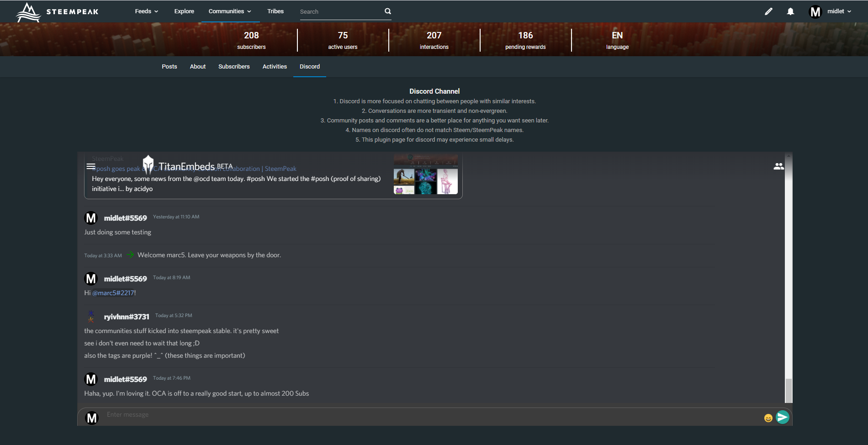The image size is (868, 445).
Task: Click the 'also the tags are purple' message
Action: (x=164, y=355)
